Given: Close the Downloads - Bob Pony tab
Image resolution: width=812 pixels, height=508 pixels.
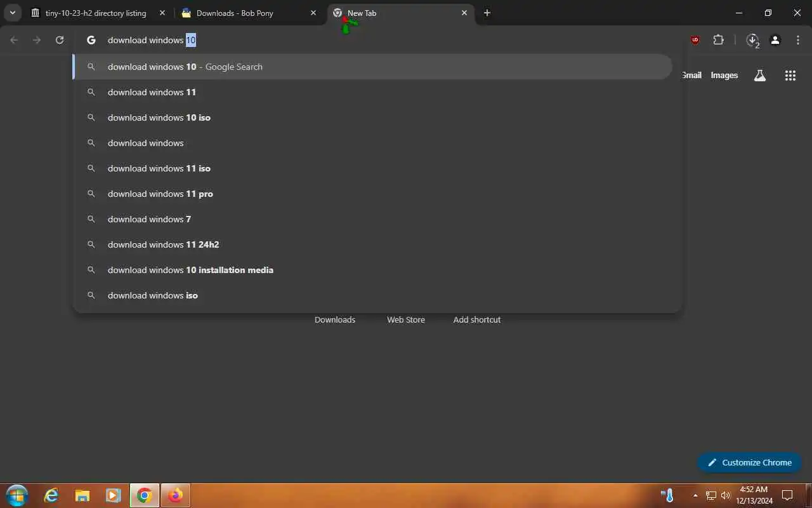Looking at the screenshot, I should click(x=313, y=13).
